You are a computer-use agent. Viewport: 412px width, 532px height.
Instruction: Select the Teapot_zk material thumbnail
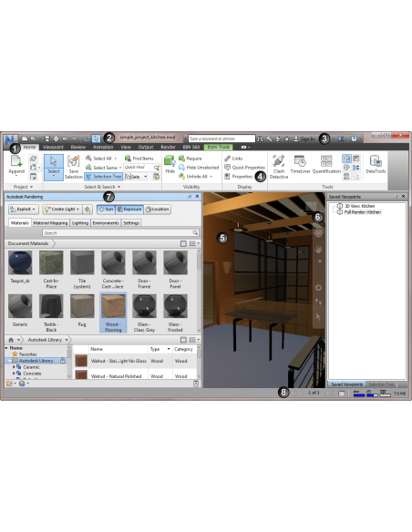20,262
